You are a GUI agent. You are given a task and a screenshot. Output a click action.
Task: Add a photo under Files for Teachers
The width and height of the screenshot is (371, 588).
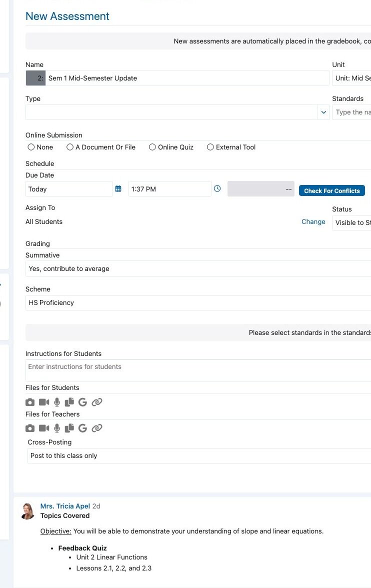pyautogui.click(x=30, y=428)
